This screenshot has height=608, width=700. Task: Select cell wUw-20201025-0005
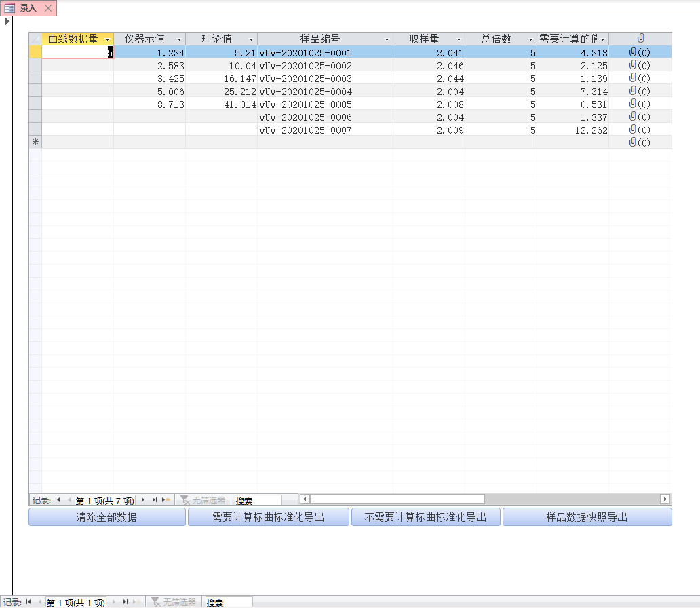[x=325, y=104]
